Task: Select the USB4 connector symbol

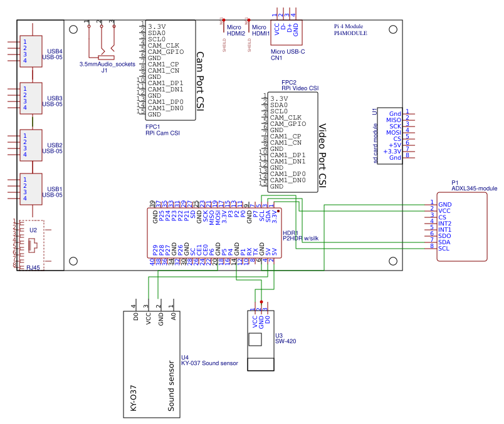Action: click(x=31, y=51)
